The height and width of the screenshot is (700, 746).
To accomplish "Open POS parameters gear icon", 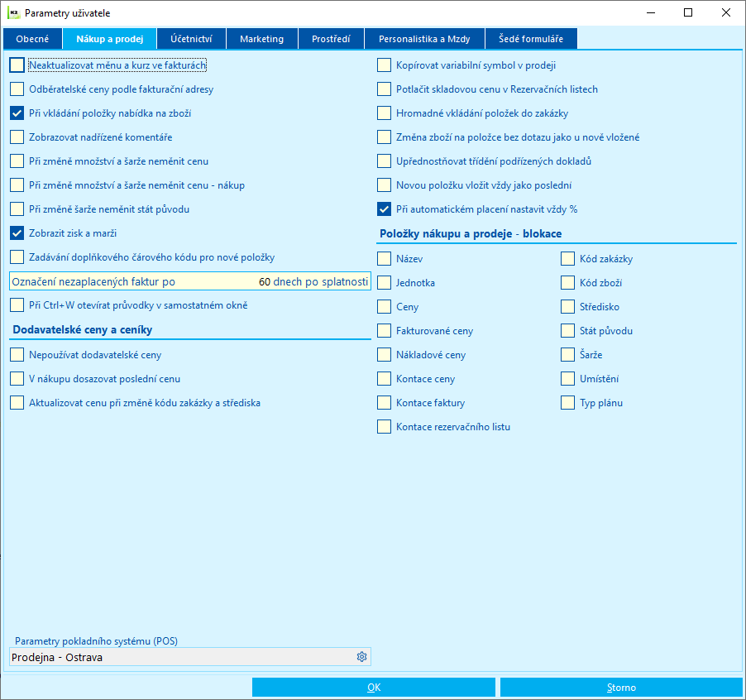I will (x=361, y=657).
